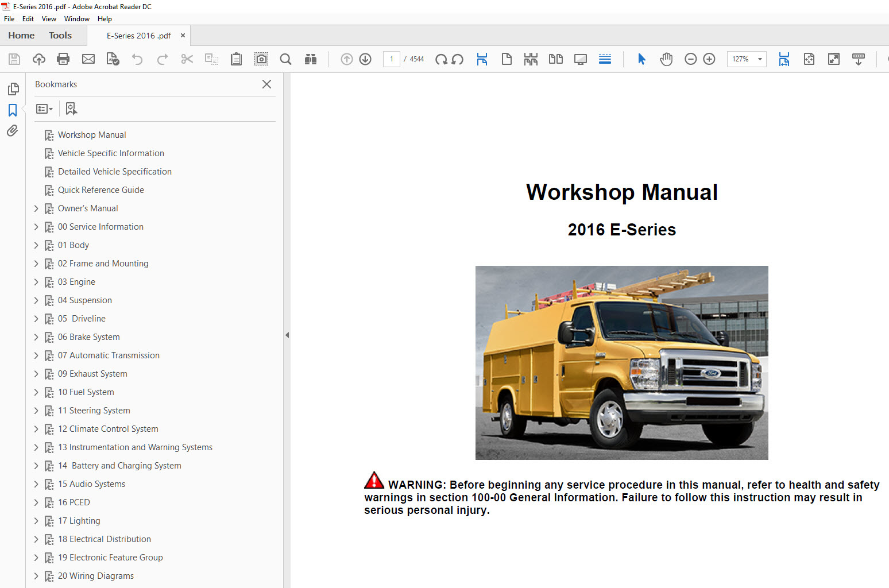Click the Zoom in plus icon
This screenshot has height=588, width=889.
(709, 59)
